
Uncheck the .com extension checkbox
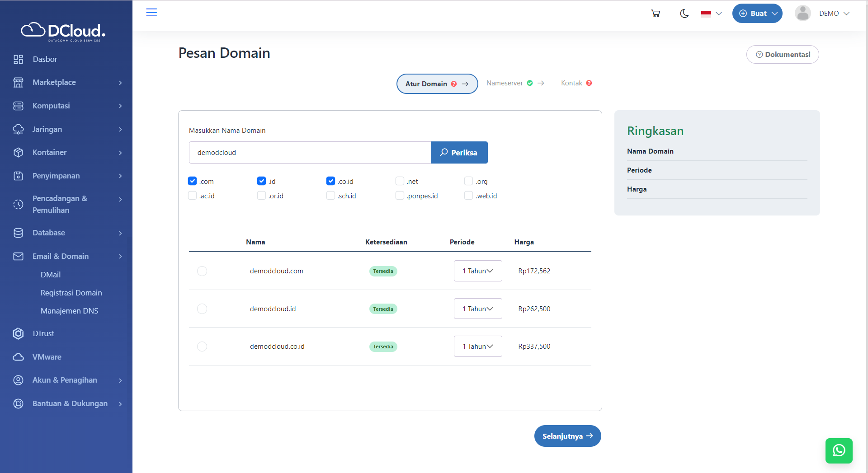192,181
